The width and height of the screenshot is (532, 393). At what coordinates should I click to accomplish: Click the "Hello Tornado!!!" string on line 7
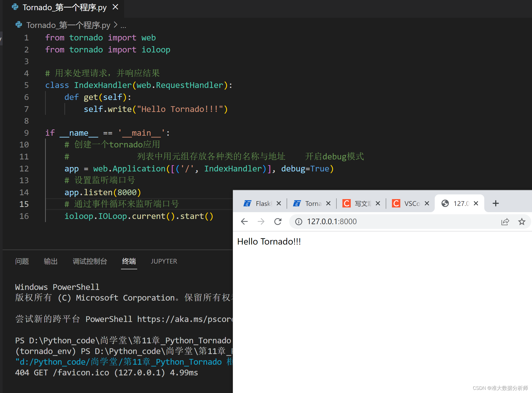(180, 109)
